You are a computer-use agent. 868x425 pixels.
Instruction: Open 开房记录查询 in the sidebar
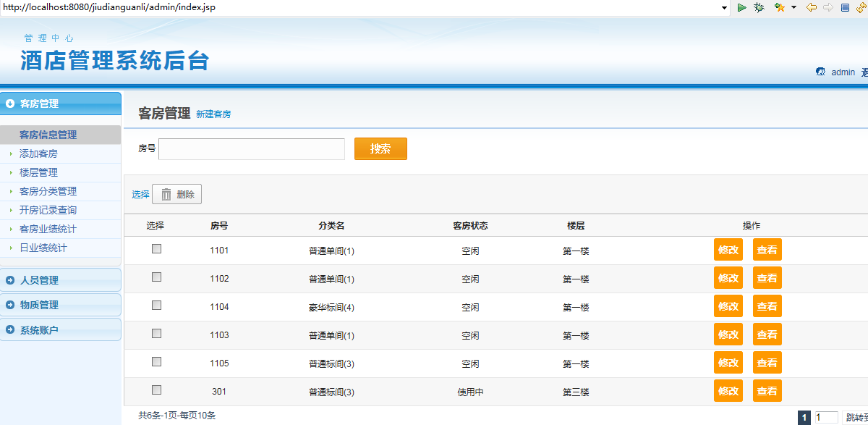48,210
